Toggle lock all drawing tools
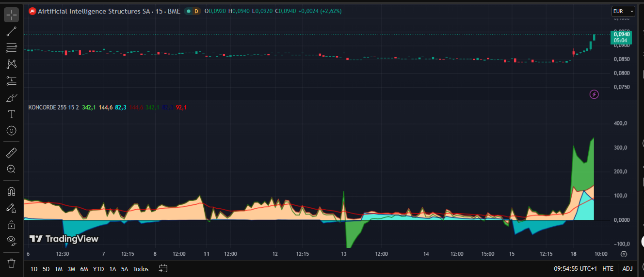The width and height of the screenshot is (644, 277). 12,224
